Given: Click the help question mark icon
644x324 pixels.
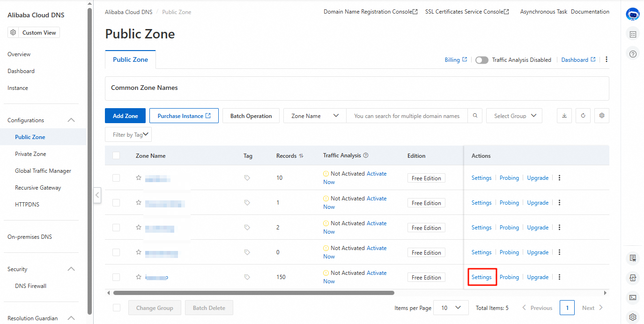Looking at the screenshot, I should tap(633, 54).
